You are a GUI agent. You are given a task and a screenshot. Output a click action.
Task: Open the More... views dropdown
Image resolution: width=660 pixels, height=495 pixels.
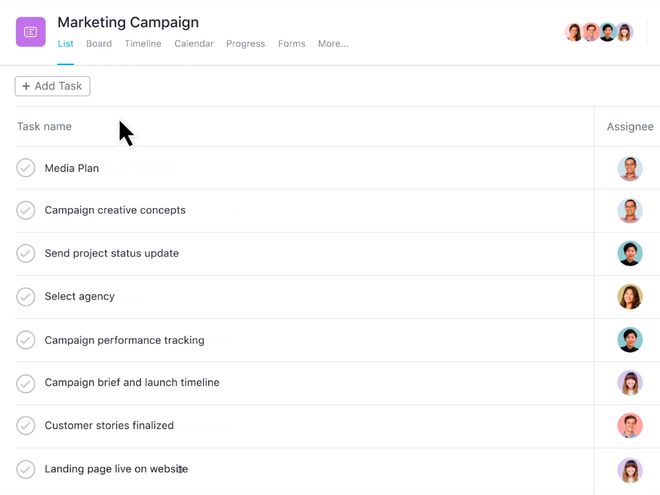333,44
